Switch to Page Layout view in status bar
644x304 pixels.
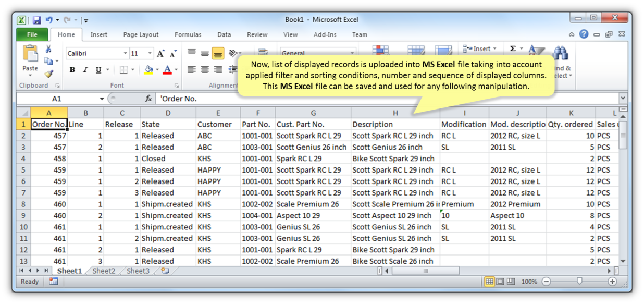coord(500,282)
